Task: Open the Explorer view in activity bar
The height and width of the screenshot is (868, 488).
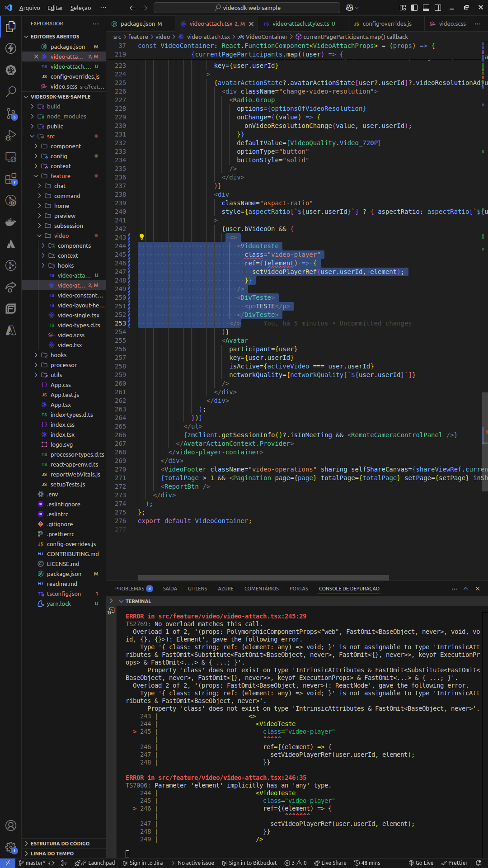Action: click(x=11, y=27)
